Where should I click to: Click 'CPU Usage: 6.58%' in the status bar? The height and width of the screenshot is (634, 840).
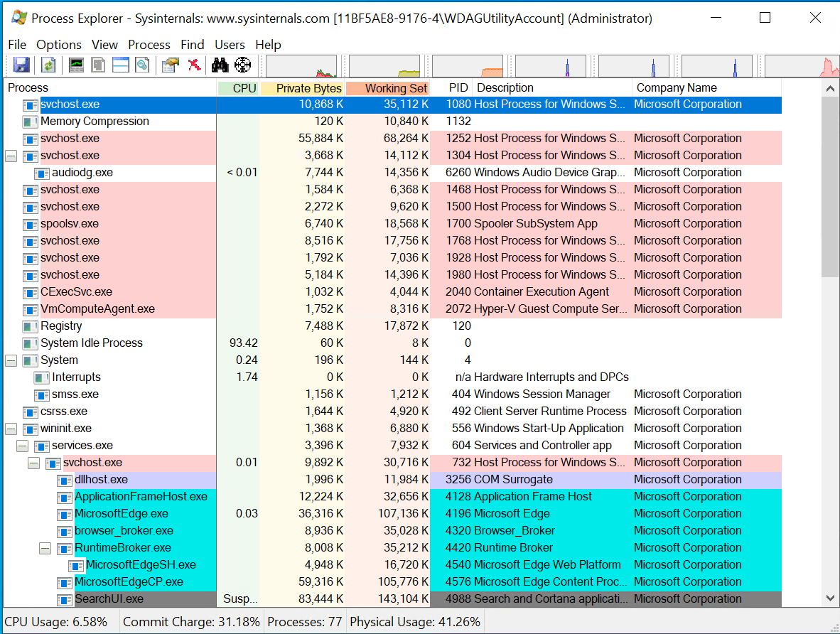point(55,622)
